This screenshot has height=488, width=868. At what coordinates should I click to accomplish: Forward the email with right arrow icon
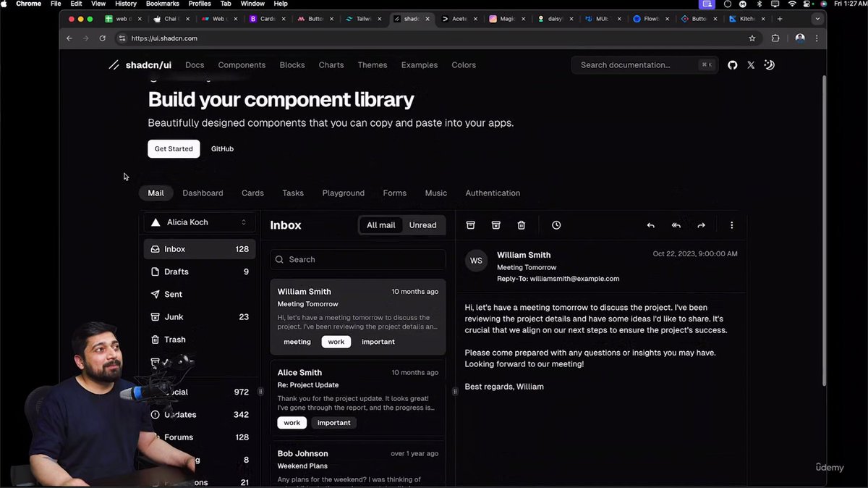pyautogui.click(x=701, y=225)
